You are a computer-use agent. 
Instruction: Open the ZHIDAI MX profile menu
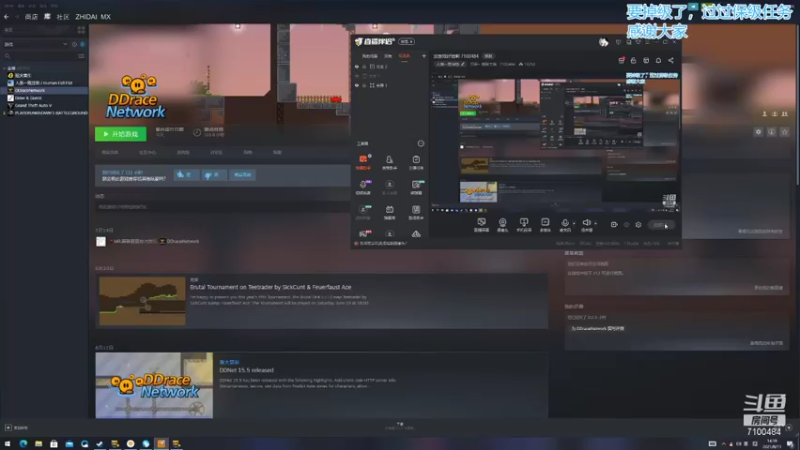pyautogui.click(x=93, y=17)
